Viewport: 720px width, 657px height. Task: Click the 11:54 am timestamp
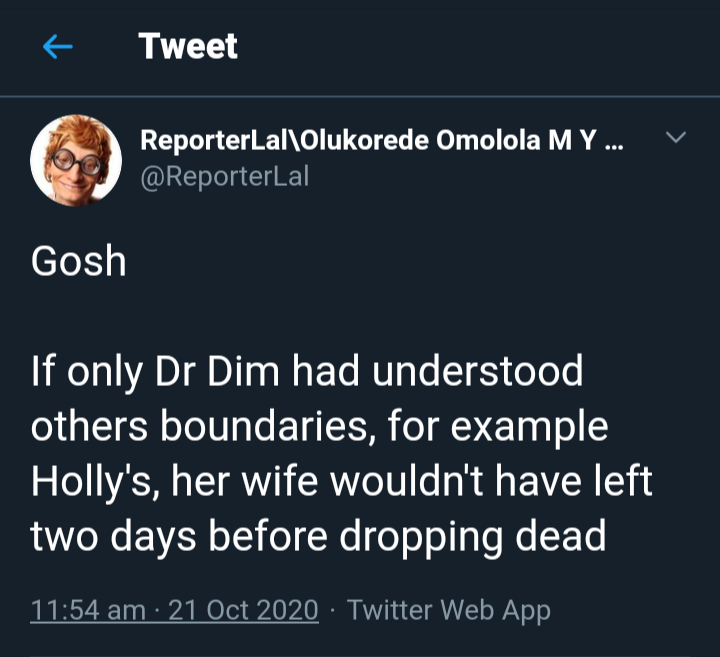click(88, 610)
